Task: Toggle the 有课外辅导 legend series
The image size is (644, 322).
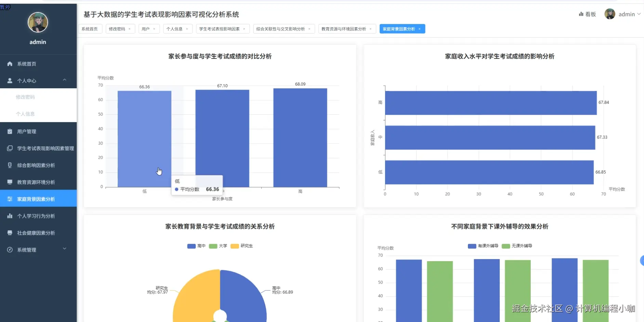Action: [483, 246]
